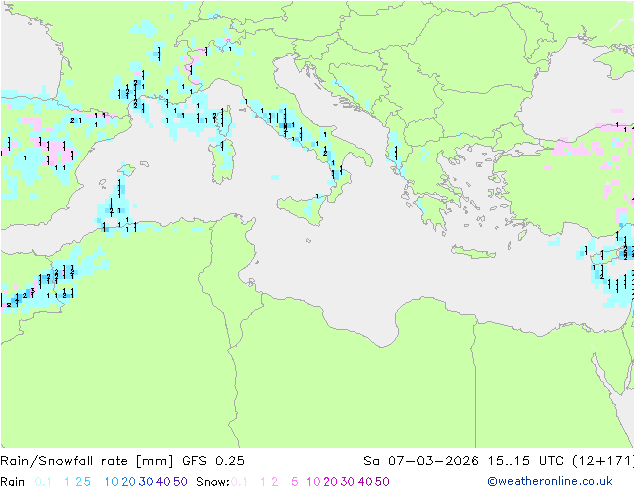634x490 pixels.
Task: Pick the Snow 10 legend color value
Action: (x=313, y=482)
